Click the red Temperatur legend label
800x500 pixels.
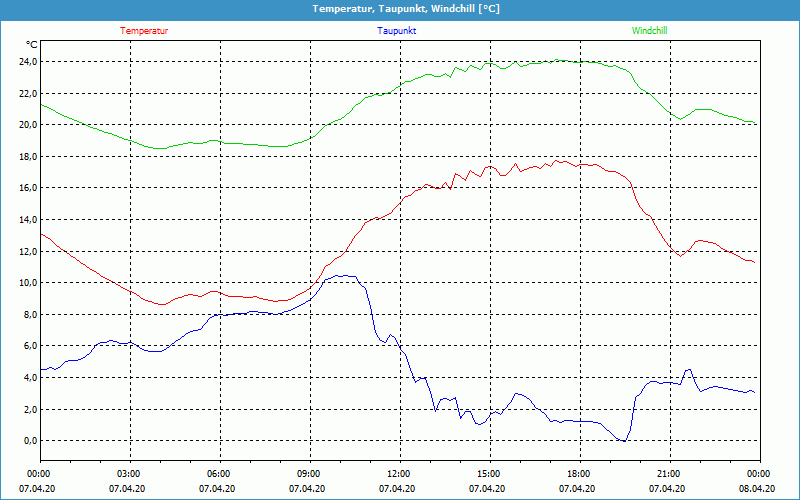pos(144,31)
